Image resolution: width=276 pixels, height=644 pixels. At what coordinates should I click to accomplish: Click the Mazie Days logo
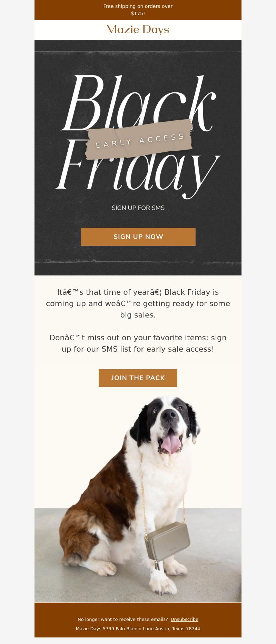[x=138, y=30]
